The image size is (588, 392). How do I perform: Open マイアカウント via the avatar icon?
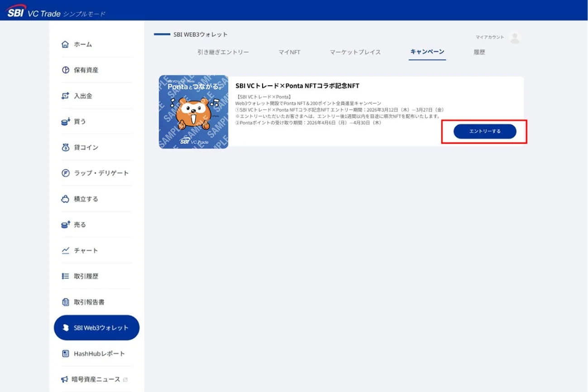515,37
